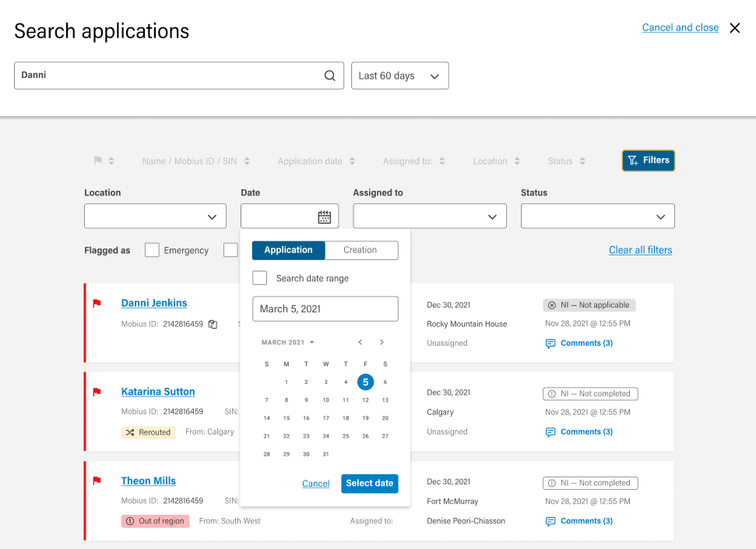Image resolution: width=756 pixels, height=549 pixels.
Task: Click Denise Peori-Chiasson assignee name
Action: 466,521
